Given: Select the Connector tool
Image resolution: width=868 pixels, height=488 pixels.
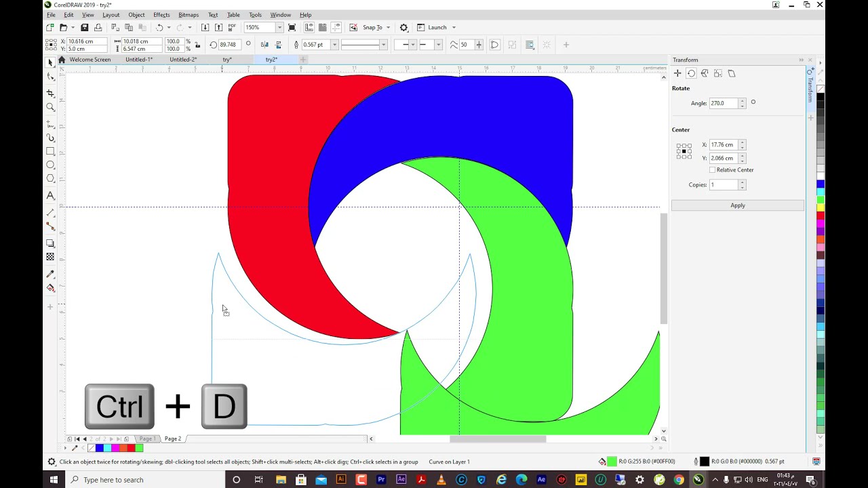Looking at the screenshot, I should [x=50, y=226].
